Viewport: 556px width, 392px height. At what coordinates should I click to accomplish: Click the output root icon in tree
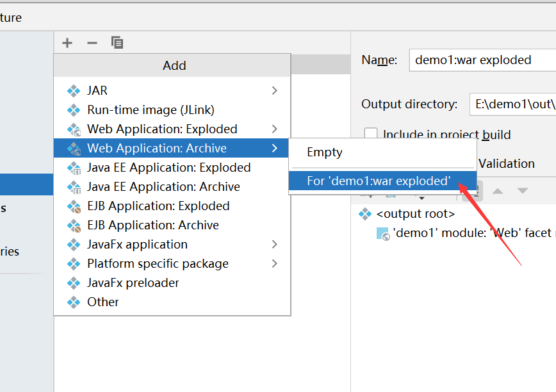point(365,214)
